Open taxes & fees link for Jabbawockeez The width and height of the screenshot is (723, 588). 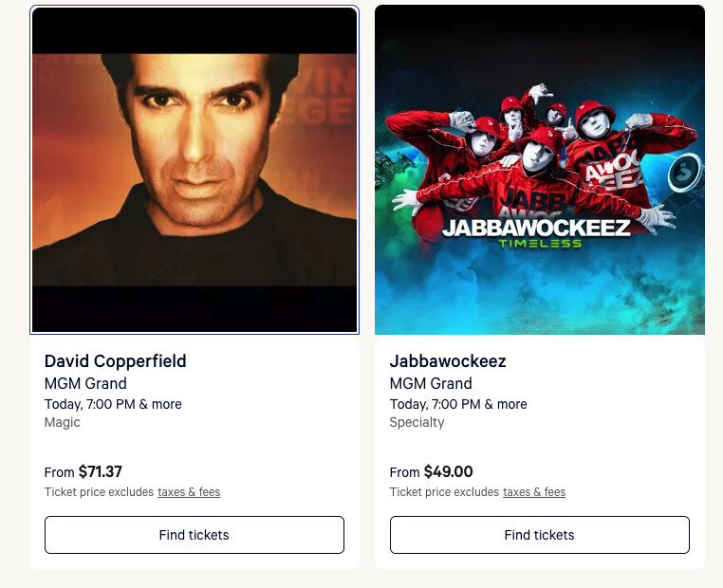534,492
